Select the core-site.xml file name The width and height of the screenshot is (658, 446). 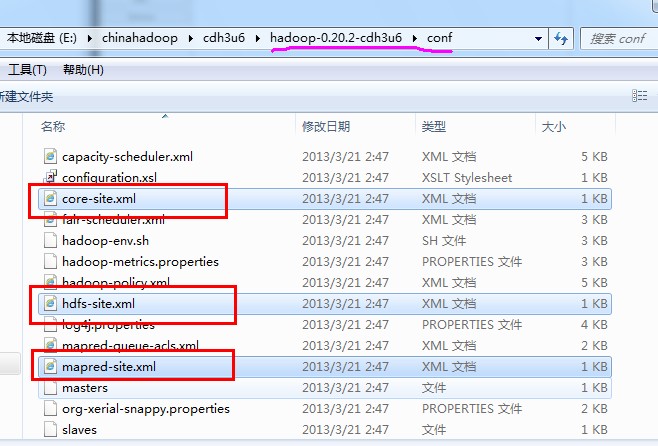click(99, 198)
